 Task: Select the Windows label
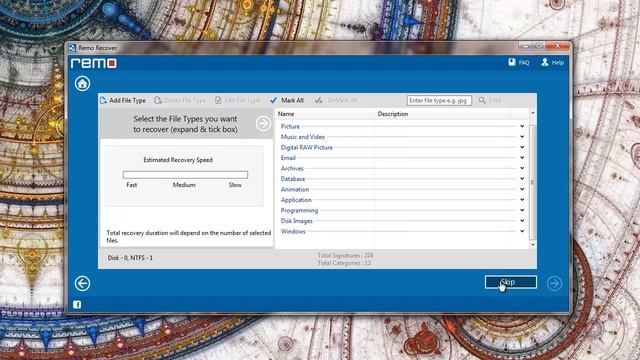point(293,231)
